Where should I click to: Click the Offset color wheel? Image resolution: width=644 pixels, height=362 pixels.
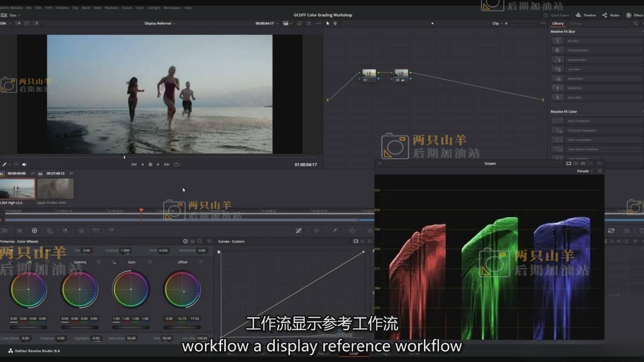[182, 290]
